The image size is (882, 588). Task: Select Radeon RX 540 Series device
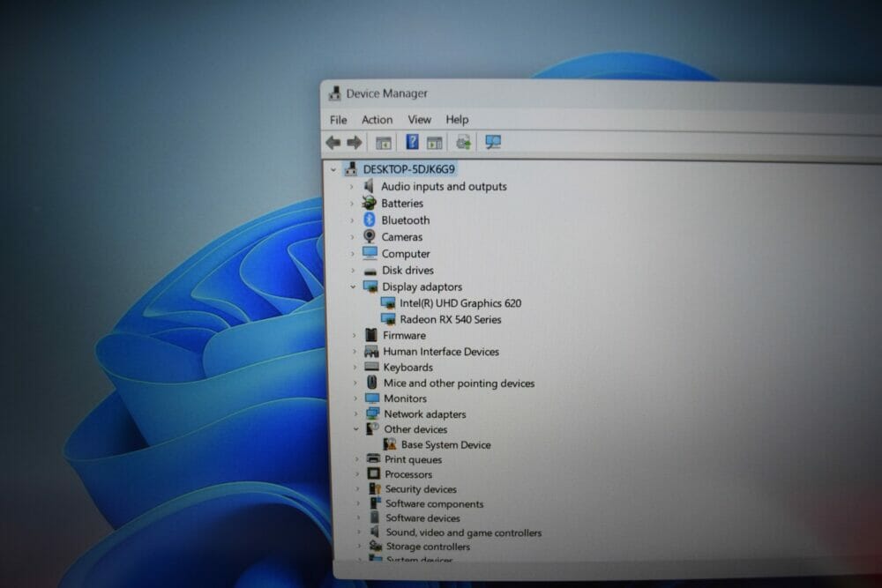[x=451, y=319]
